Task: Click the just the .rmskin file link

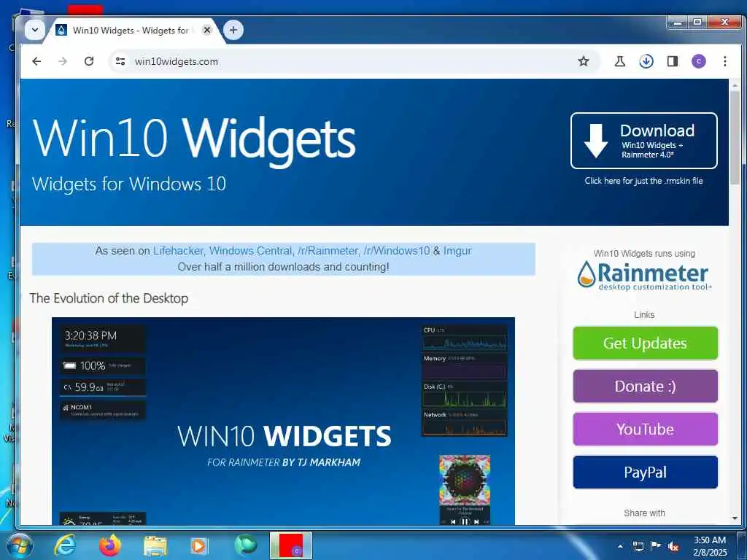Action: point(643,181)
